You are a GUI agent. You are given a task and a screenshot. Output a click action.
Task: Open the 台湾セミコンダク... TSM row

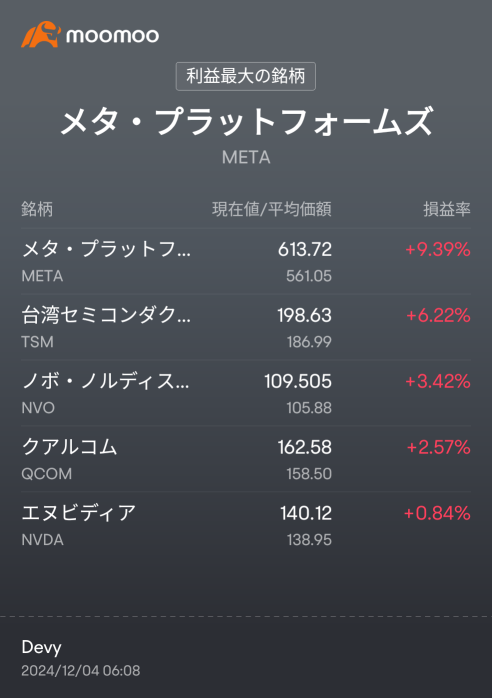pos(246,328)
